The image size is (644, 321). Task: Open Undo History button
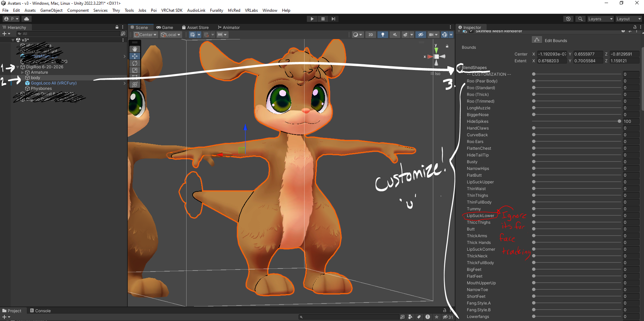click(568, 19)
